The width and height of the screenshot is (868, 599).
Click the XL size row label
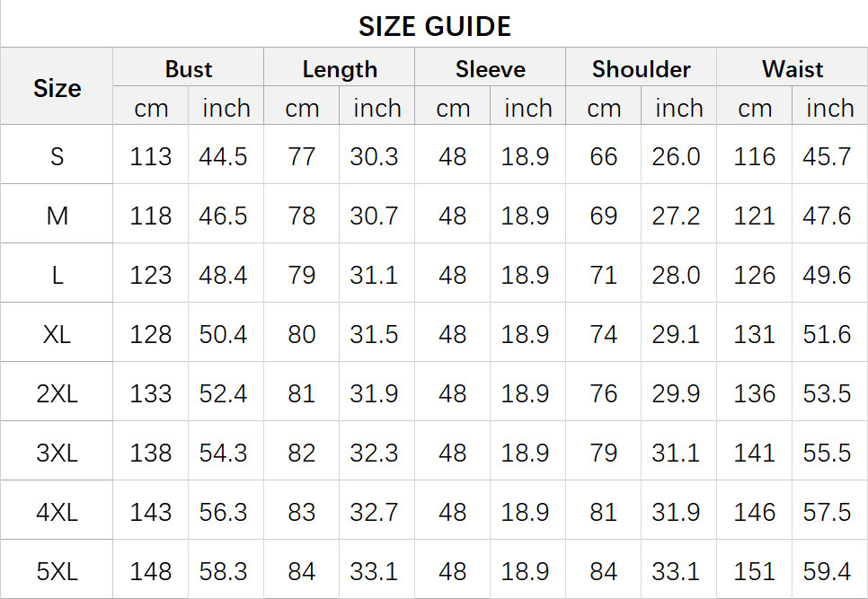(57, 334)
